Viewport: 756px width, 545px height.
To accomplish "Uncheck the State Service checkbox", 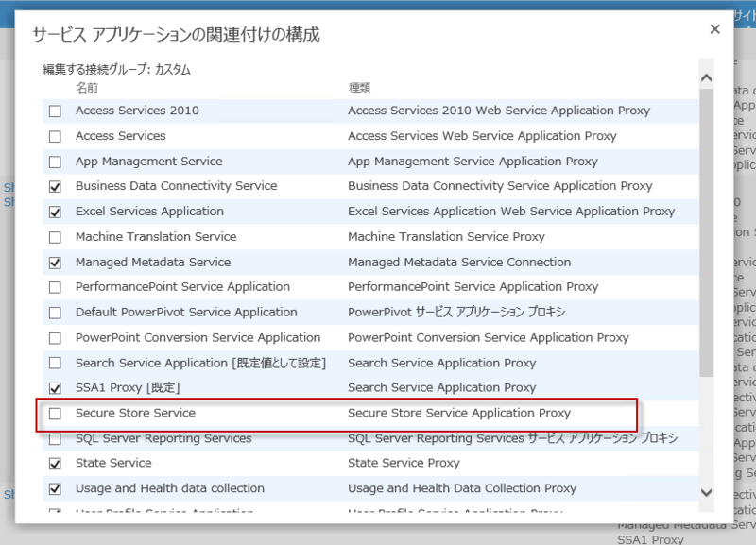I will click(x=55, y=464).
